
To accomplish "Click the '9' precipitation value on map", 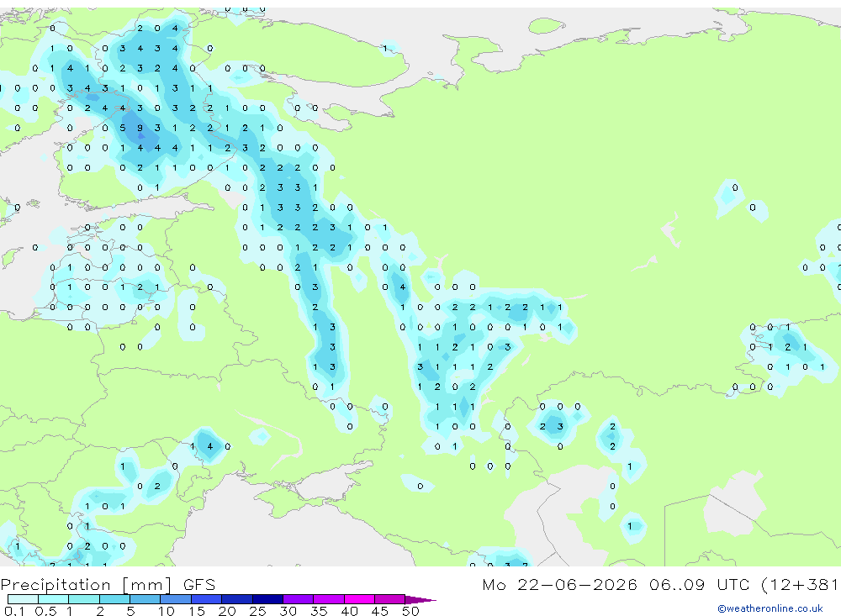I will click(x=140, y=128).
